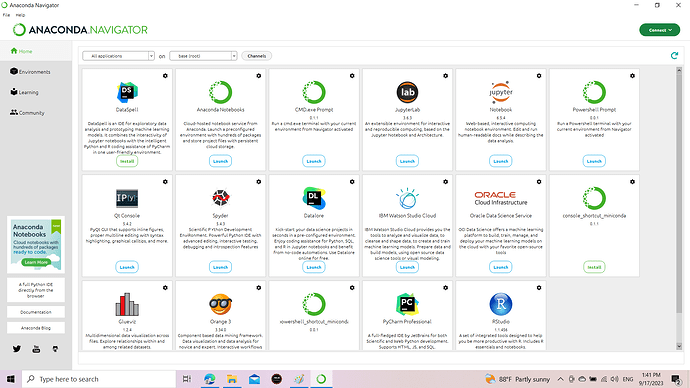This screenshot has width=690, height=388.
Task: Launch the Spyder application
Action: pos(220,267)
